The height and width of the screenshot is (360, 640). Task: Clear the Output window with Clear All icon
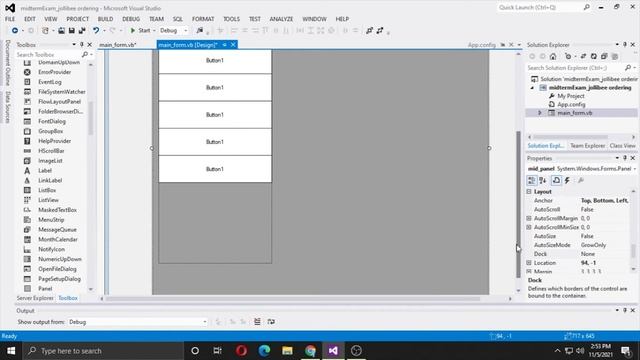(x=257, y=322)
